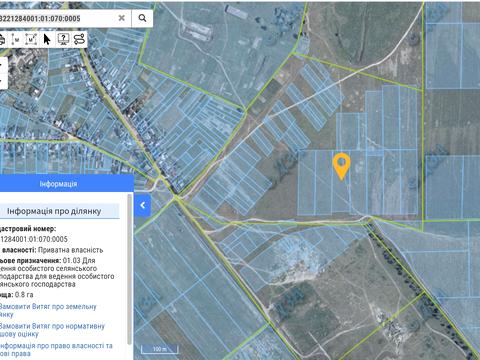Zoom in the map with plus button
Image resolution: width=480 pixels, height=360 pixels.
coord(3,64)
